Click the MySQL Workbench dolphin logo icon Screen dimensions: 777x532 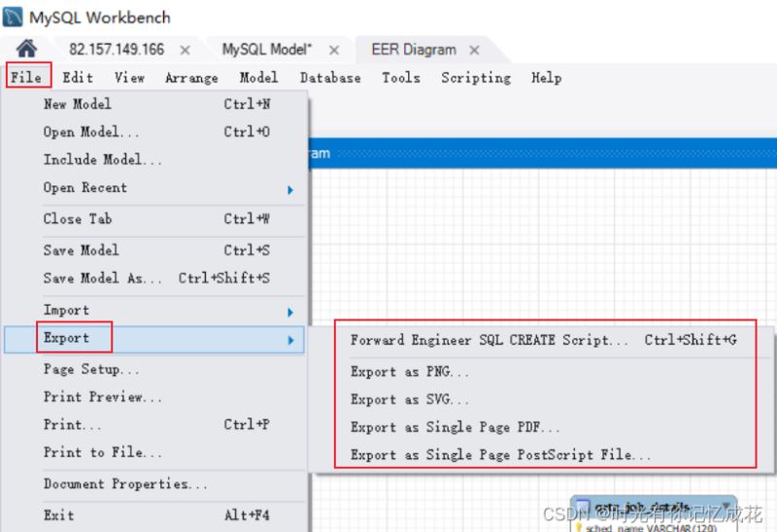point(13,17)
